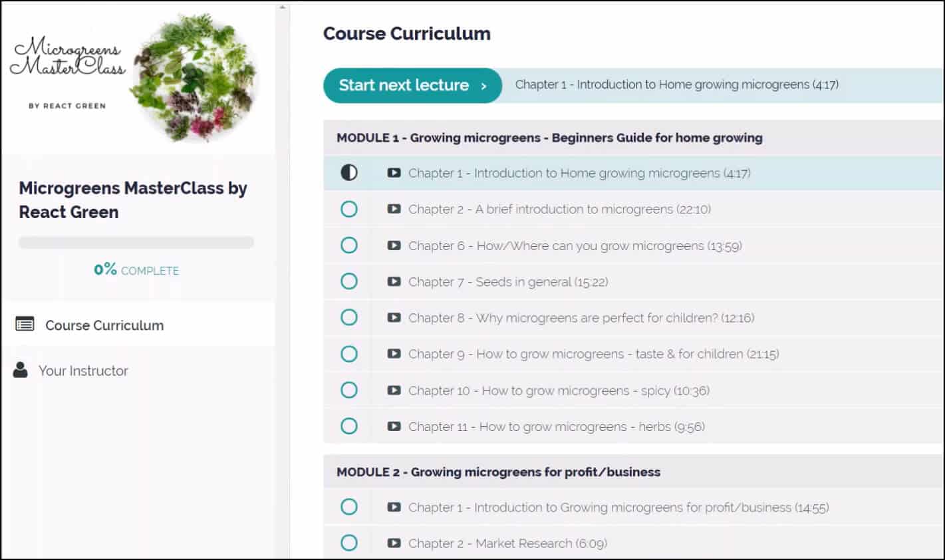
Task: Click the Course Curriculum list icon in sidebar
Action: coord(25,325)
